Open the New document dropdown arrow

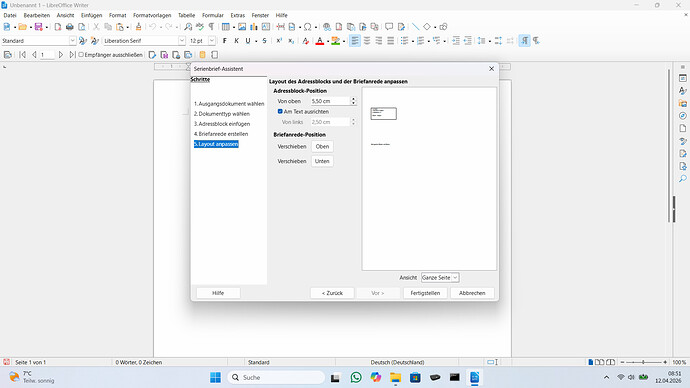click(15, 27)
